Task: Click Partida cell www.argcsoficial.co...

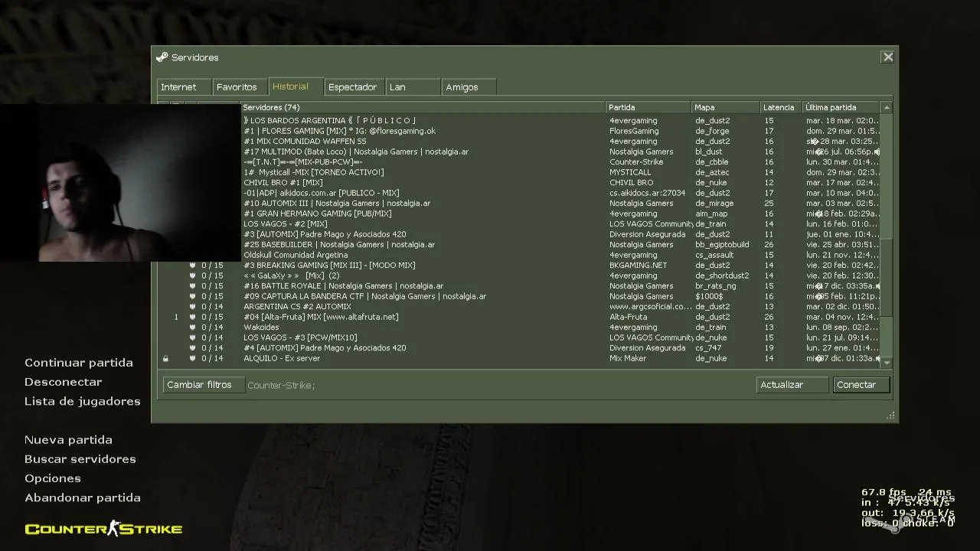Action: 651,307
